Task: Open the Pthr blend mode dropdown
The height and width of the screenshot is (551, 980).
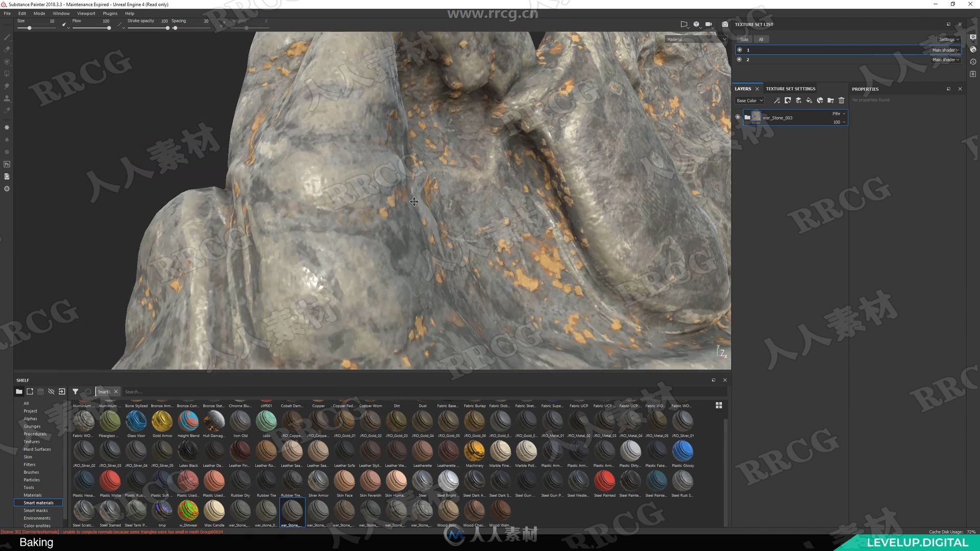Action: (x=839, y=114)
